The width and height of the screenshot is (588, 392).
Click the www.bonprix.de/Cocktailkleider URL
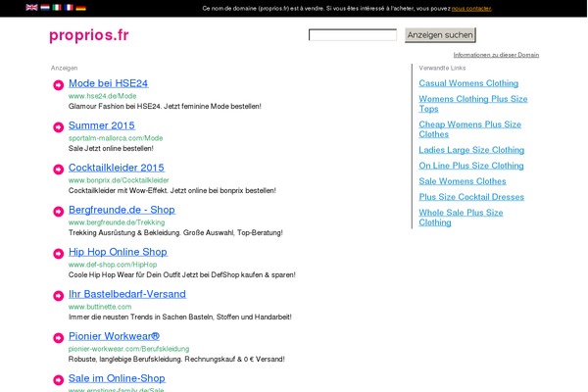pyautogui.click(x=119, y=180)
